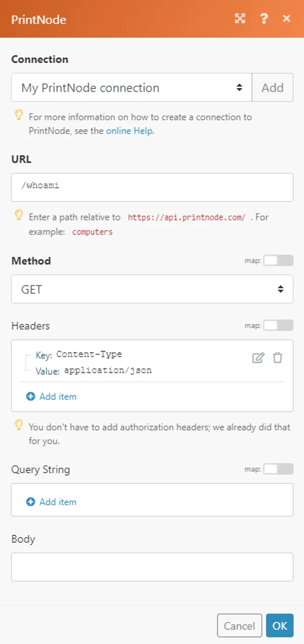Viewport: 304px width, 644px height.
Task: Click the lightbulb beside the authorization headers note
Action: pos(19,427)
